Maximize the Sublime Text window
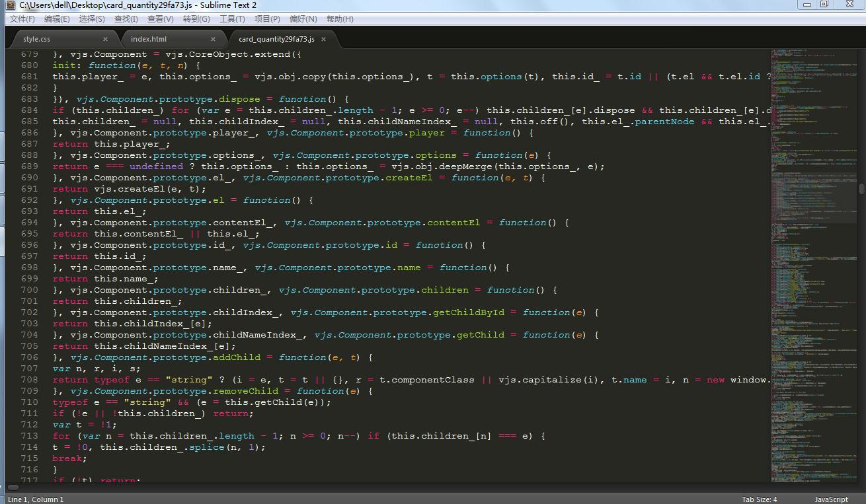The image size is (866, 504). tap(824, 4)
